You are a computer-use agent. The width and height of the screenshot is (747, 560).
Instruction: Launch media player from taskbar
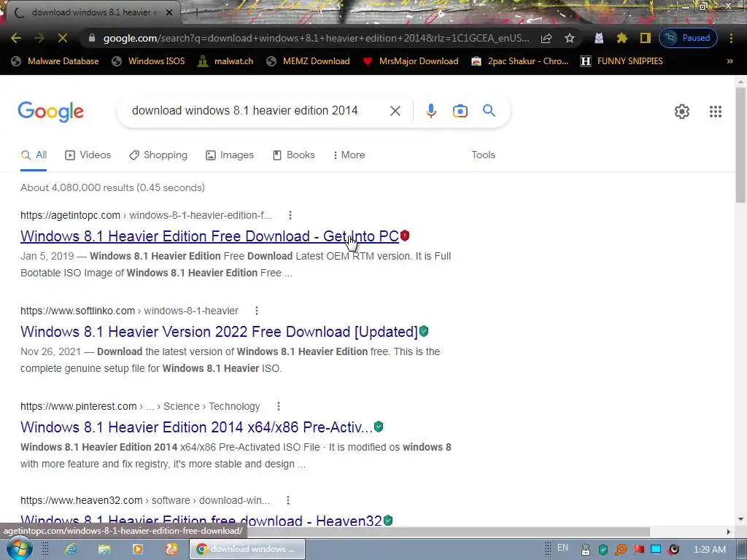pyautogui.click(x=138, y=549)
